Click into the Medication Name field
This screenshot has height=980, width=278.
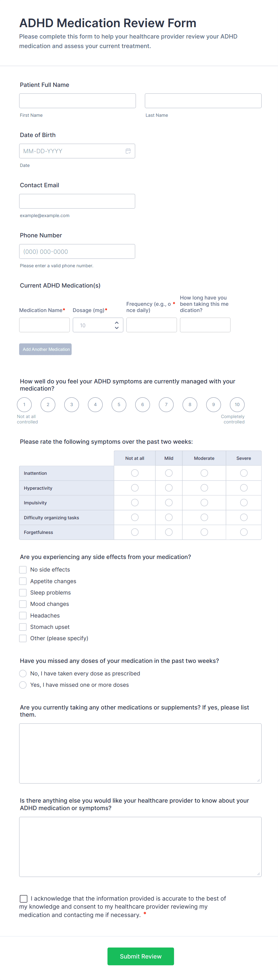44,325
